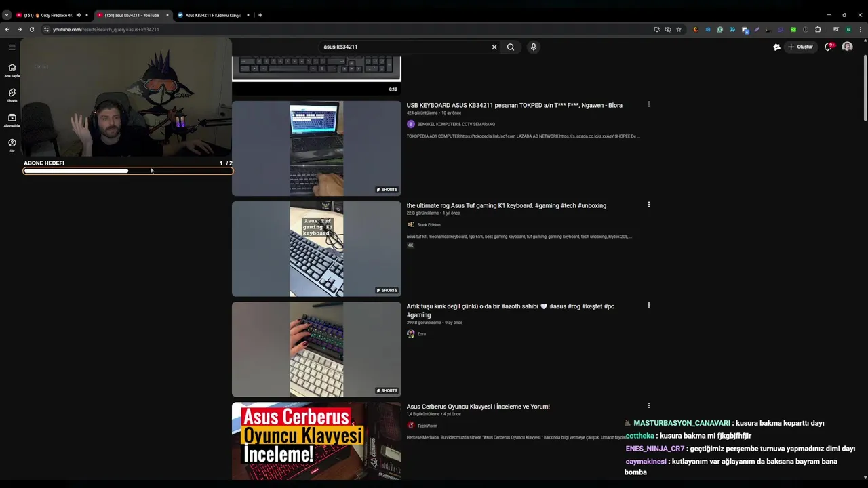Play the Asus Tuf gaming K1 thumbnail
The image size is (868, 488).
[317, 249]
